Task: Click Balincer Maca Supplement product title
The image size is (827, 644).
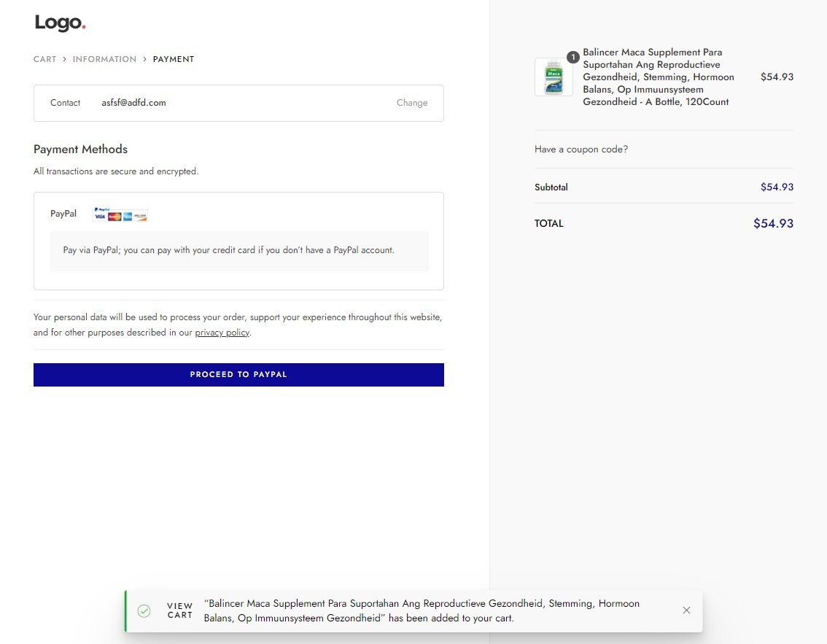Action: point(659,77)
